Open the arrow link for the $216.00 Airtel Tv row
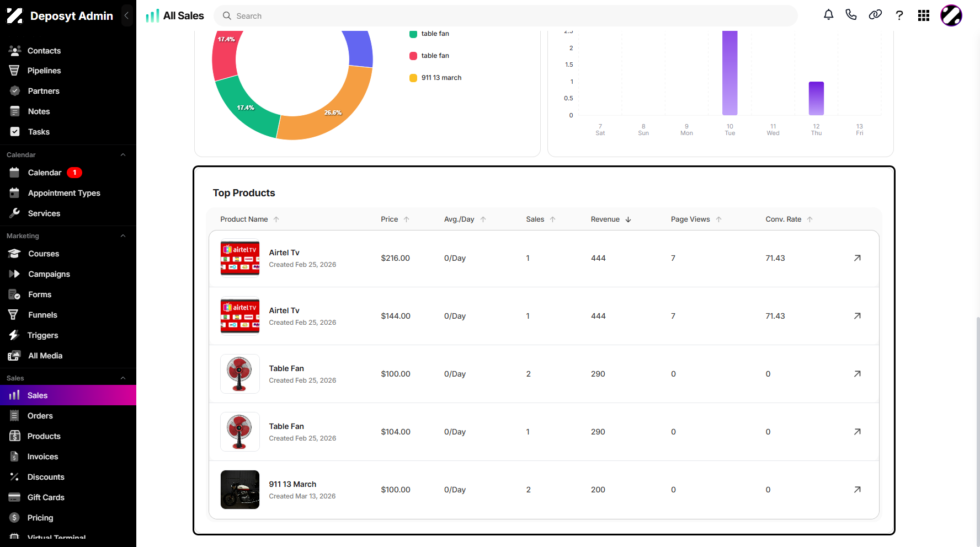 point(857,258)
